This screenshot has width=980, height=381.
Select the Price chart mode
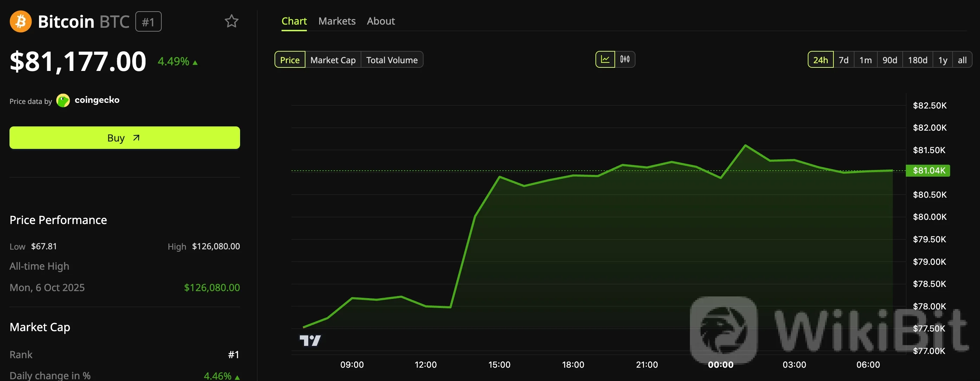(x=290, y=60)
